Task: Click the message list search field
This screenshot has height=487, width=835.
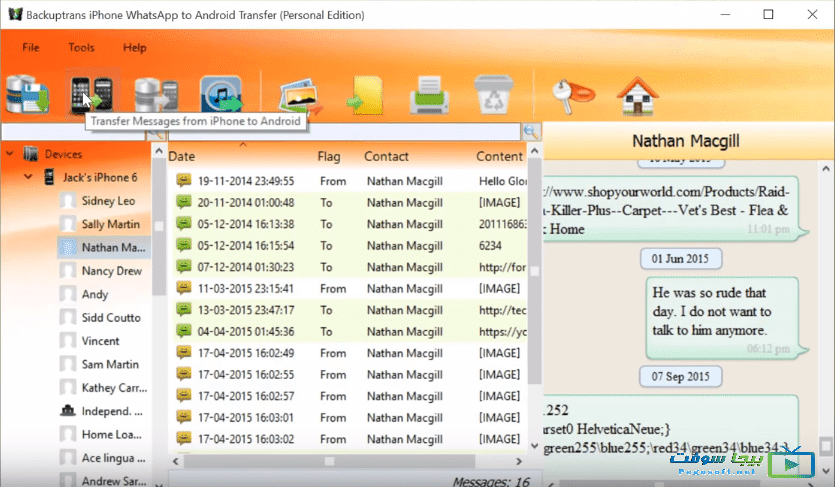Action: (345, 131)
